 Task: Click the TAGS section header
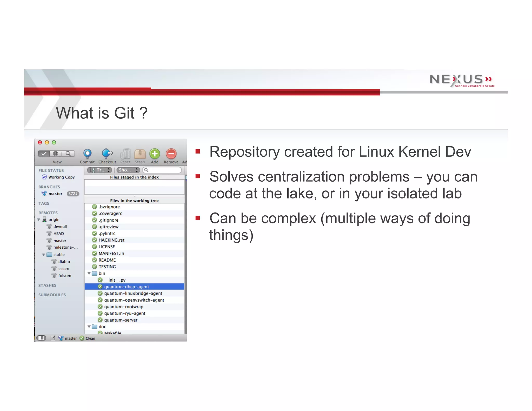click(x=44, y=203)
